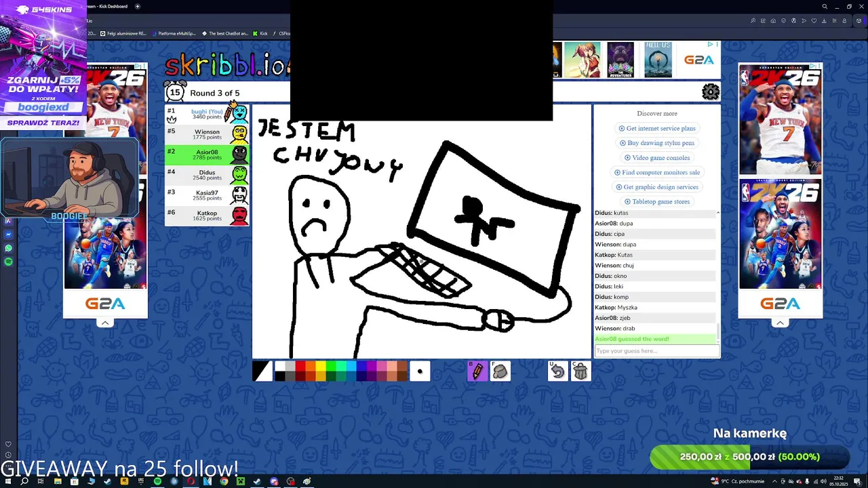868x488 pixels.
Task: Click the round timer clock icon
Action: [x=175, y=92]
